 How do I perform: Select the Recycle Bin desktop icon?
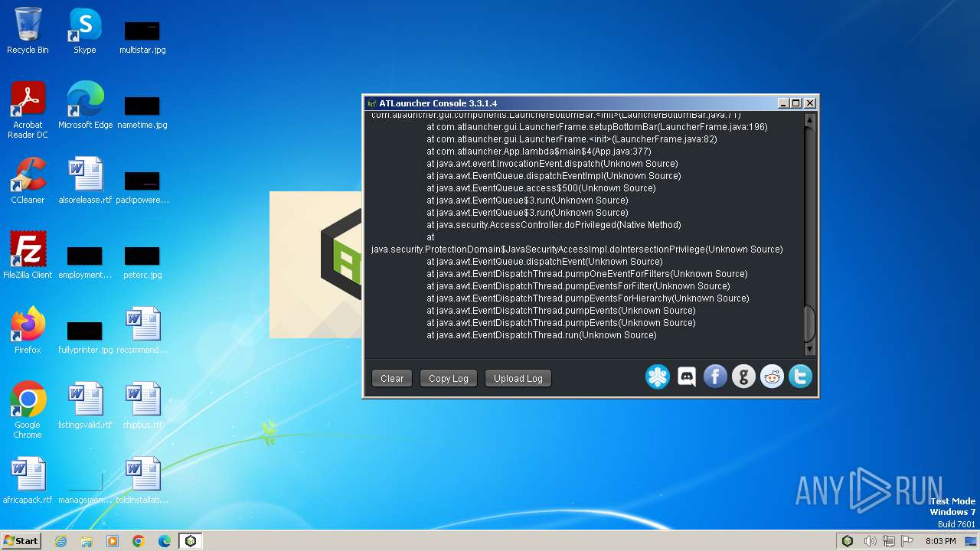click(28, 31)
